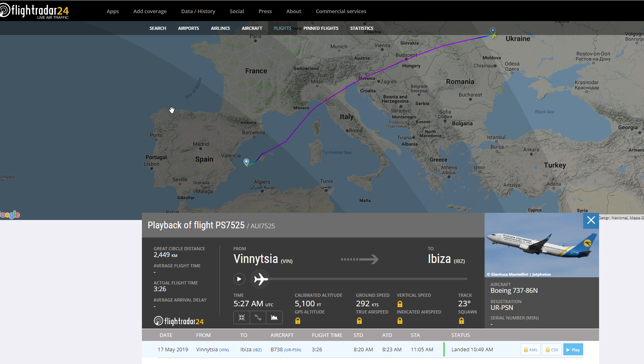
Task: Open the Data / History menu
Action: pos(198,11)
